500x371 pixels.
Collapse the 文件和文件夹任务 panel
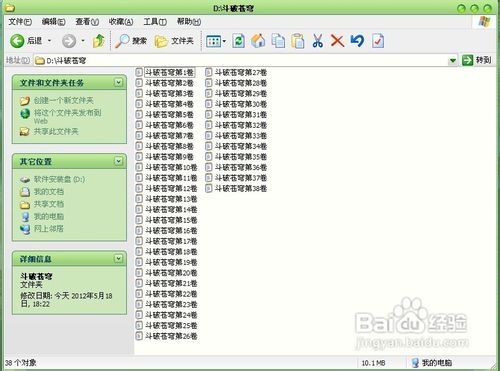coord(118,82)
